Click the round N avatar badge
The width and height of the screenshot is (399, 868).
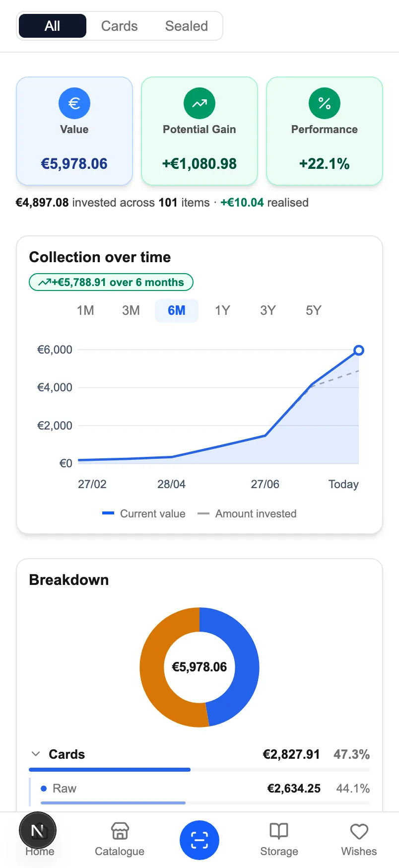click(38, 830)
